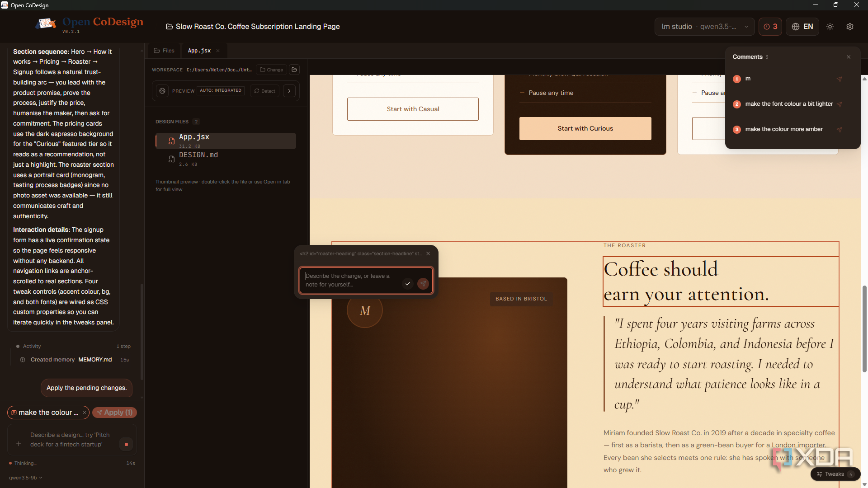Remove the 'make the colour' pending chip
The image size is (868, 488).
pos(85,413)
